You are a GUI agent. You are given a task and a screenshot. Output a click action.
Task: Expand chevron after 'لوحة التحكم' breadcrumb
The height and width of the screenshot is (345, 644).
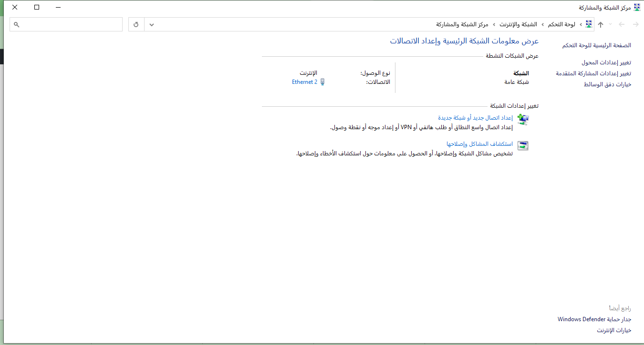pos(542,24)
